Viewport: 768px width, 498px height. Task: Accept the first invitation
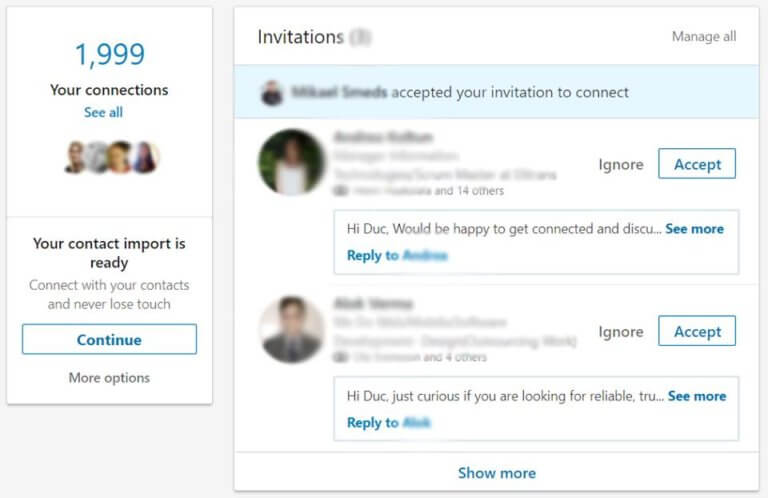[x=697, y=164]
